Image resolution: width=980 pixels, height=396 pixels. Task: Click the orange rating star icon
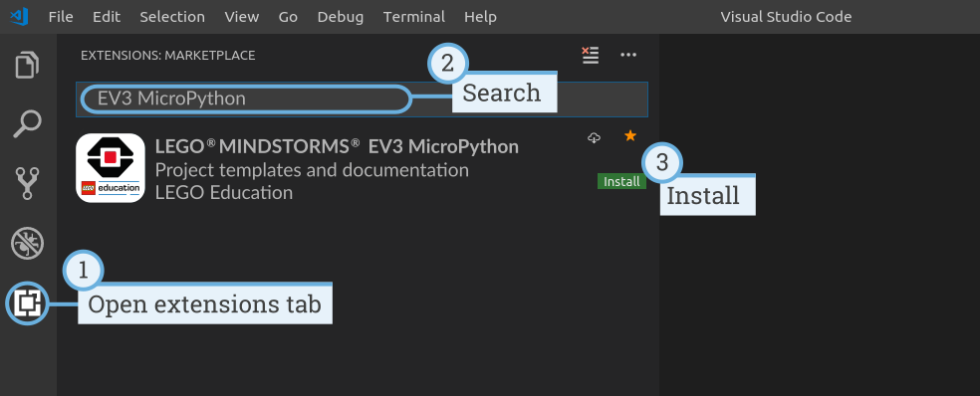tap(630, 135)
